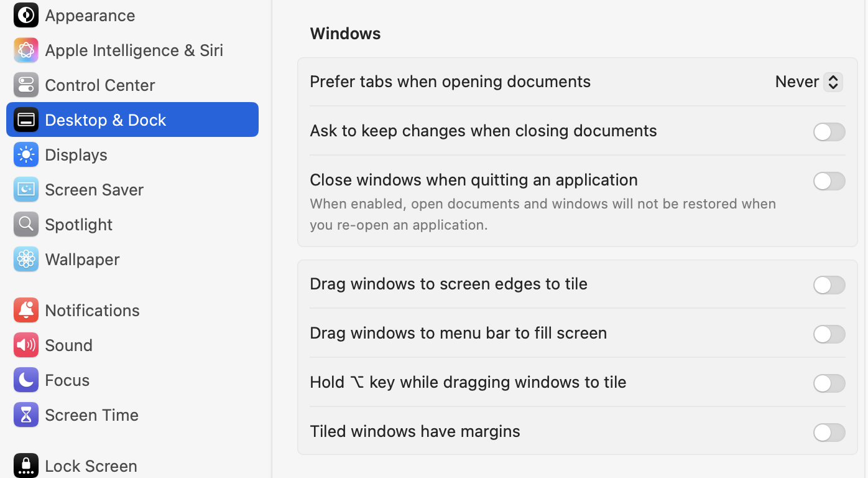Click the Appearance icon in the sidebar

(25, 15)
